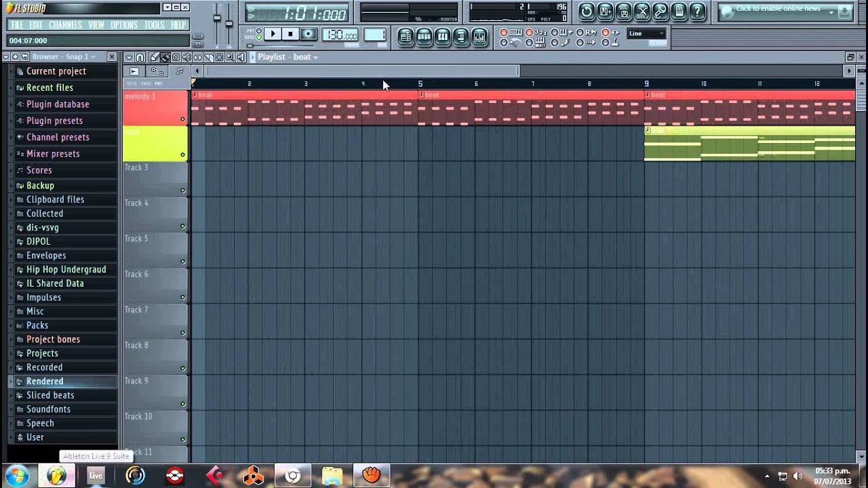Screen dimensions: 868x488
Task: Select the pencil draw tool in playlist
Action: [155, 57]
